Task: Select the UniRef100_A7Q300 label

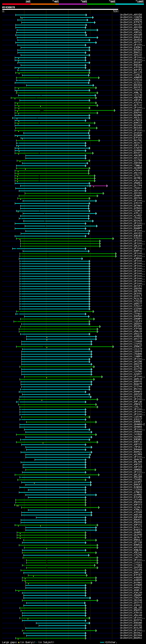Action: pyautogui.click(x=131, y=103)
